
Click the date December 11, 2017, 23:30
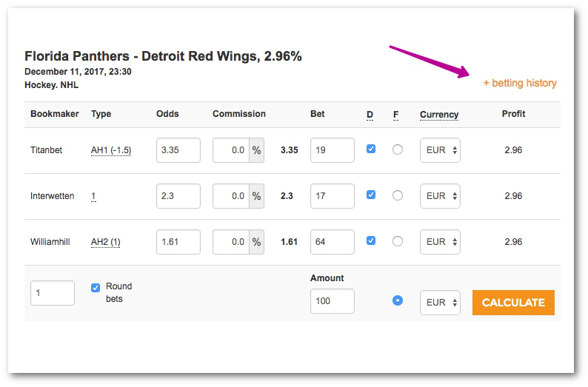click(x=78, y=72)
